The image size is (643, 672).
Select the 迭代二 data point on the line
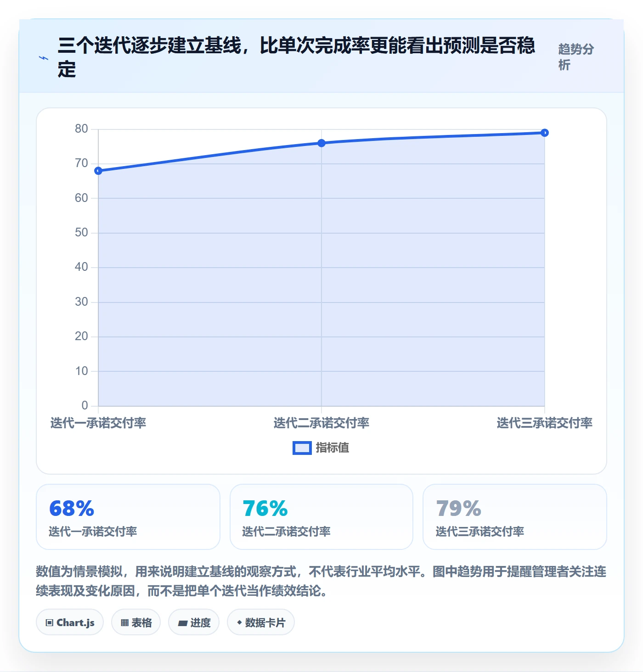pyautogui.click(x=321, y=143)
